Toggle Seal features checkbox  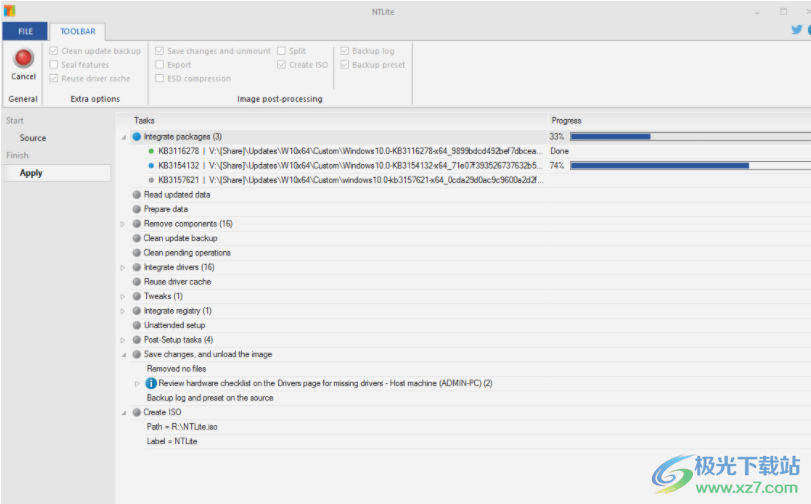(x=53, y=65)
